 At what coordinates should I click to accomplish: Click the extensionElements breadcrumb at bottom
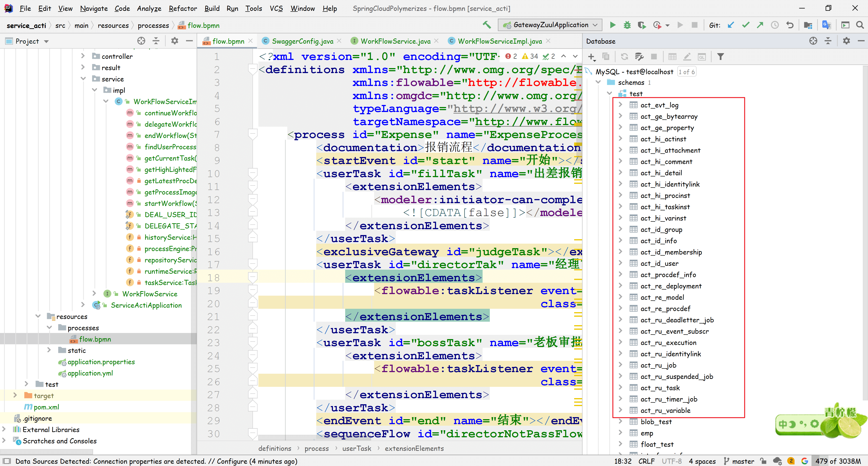[414, 448]
